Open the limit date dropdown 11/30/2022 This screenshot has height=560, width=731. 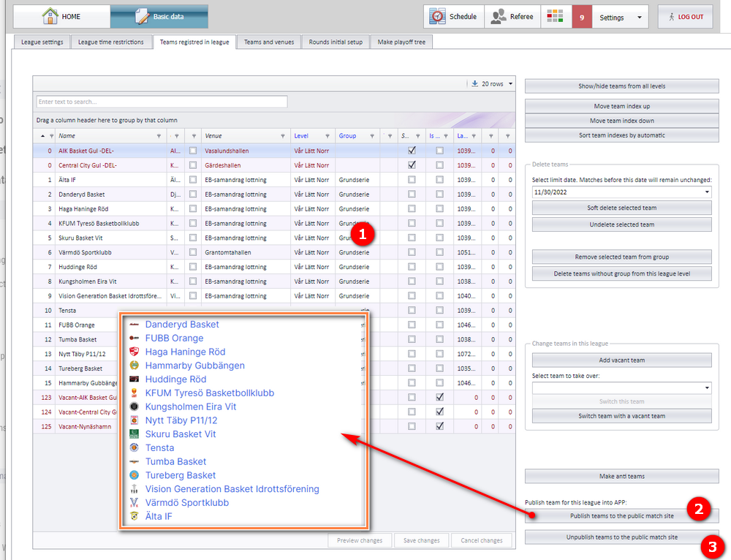(707, 192)
